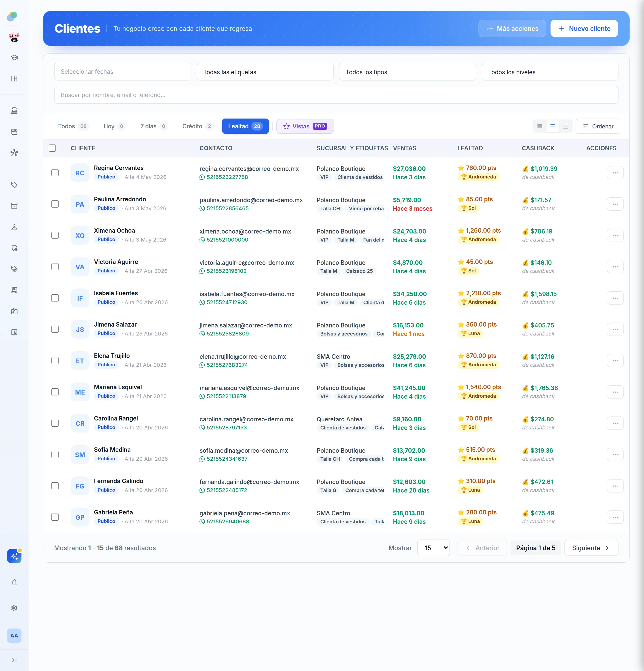Switch to the Hoy tab
The height and width of the screenshot is (671, 644).
tap(114, 126)
